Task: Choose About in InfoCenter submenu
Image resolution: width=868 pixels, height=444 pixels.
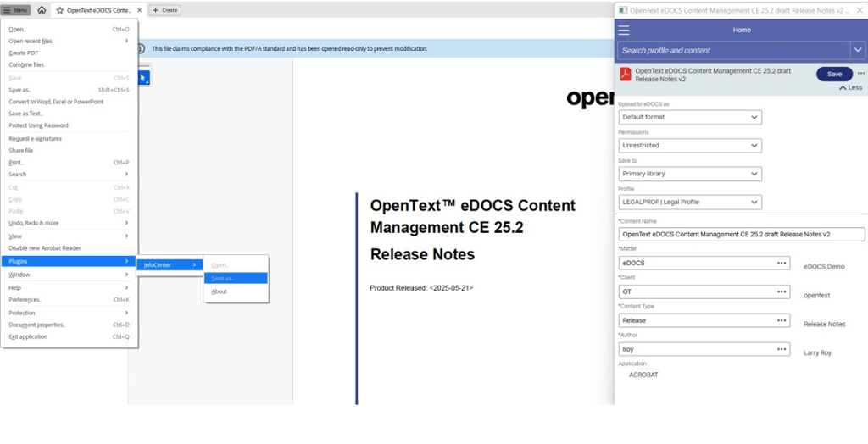Action: click(236, 291)
